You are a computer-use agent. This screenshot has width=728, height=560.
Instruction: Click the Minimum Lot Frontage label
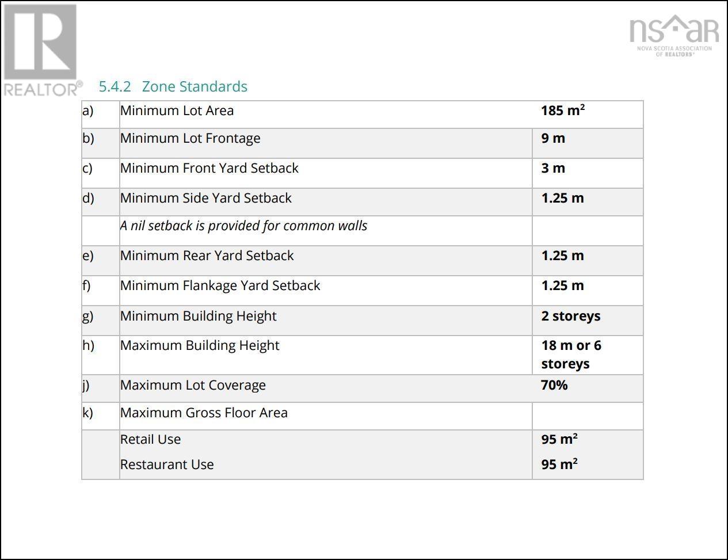190,138
